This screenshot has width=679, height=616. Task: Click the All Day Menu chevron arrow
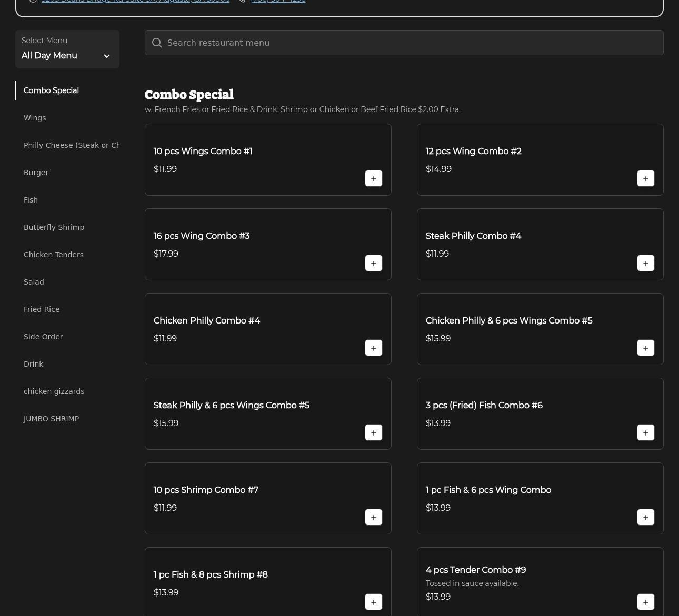[107, 56]
